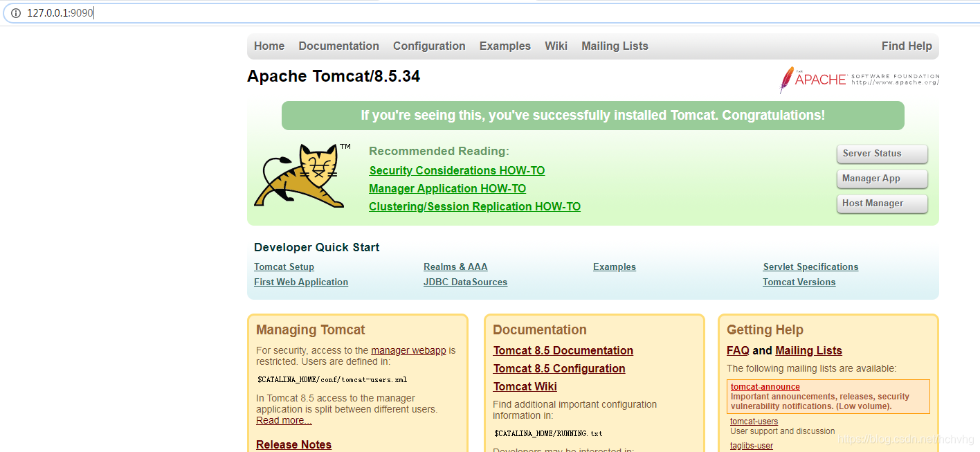Click the Read more... link
This screenshot has width=980, height=452.
point(284,421)
